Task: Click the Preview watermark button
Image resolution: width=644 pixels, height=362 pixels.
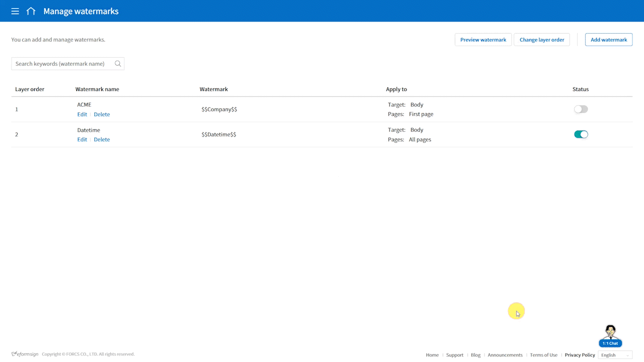Action: 483,40
